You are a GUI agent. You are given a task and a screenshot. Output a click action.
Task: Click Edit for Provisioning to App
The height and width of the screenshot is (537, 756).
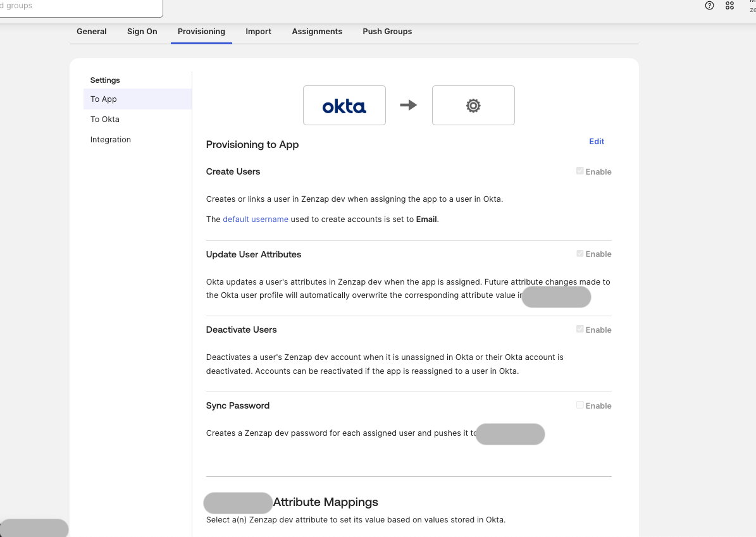click(x=597, y=141)
